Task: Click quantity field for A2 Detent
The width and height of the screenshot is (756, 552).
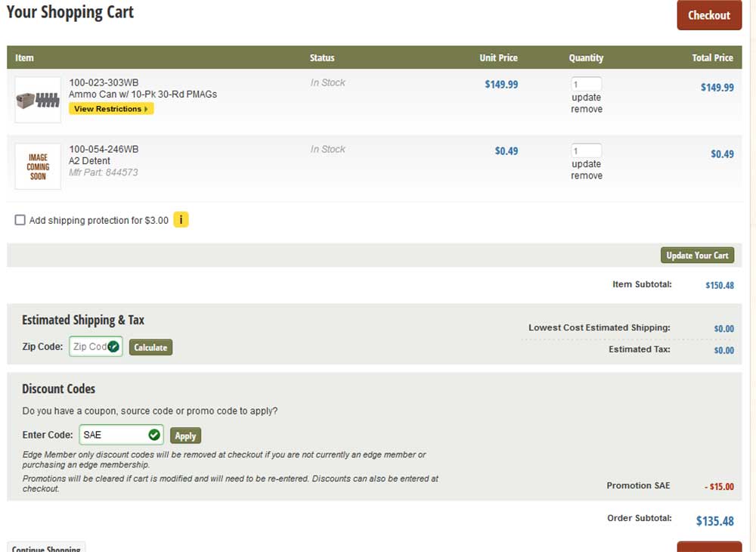Action: click(586, 151)
